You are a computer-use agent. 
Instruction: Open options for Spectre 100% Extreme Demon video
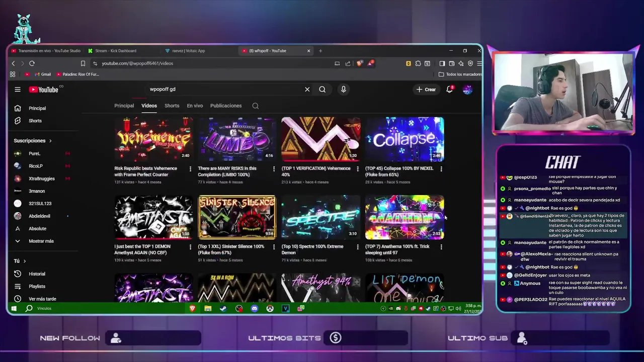pyautogui.click(x=358, y=247)
